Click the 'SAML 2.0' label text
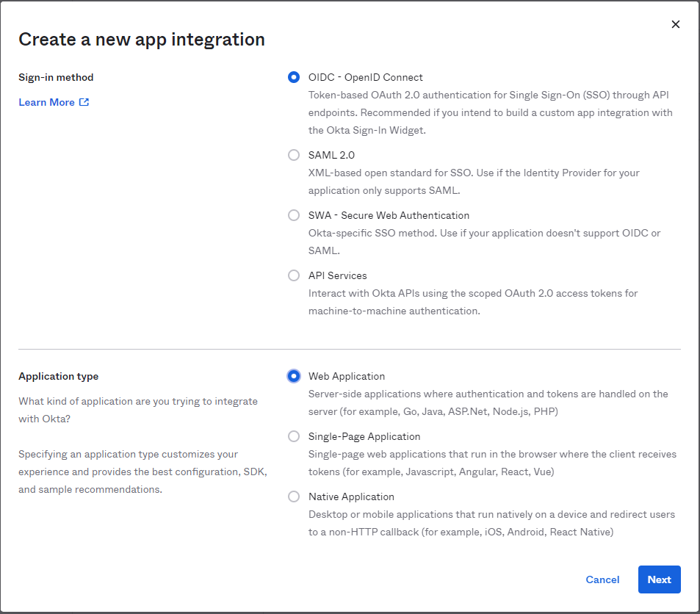Viewport: 700px width, 614px height. click(x=331, y=155)
